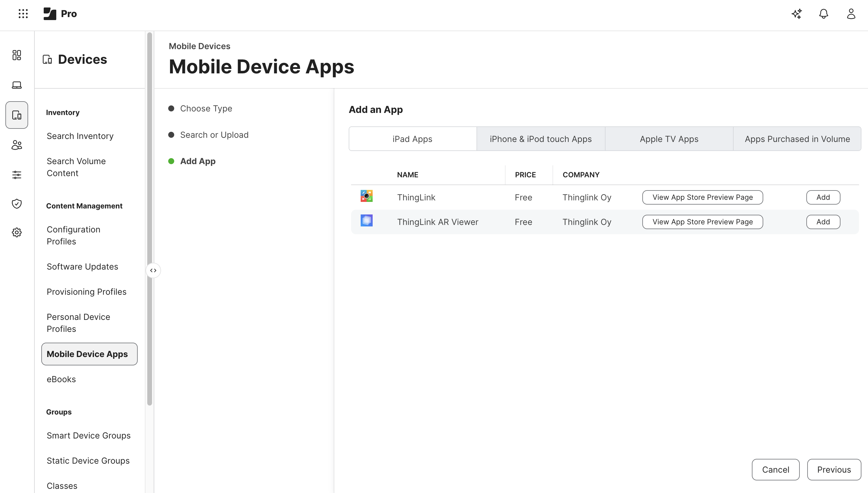Open Classes in sidebar
Image resolution: width=868 pixels, height=493 pixels.
pyautogui.click(x=62, y=486)
